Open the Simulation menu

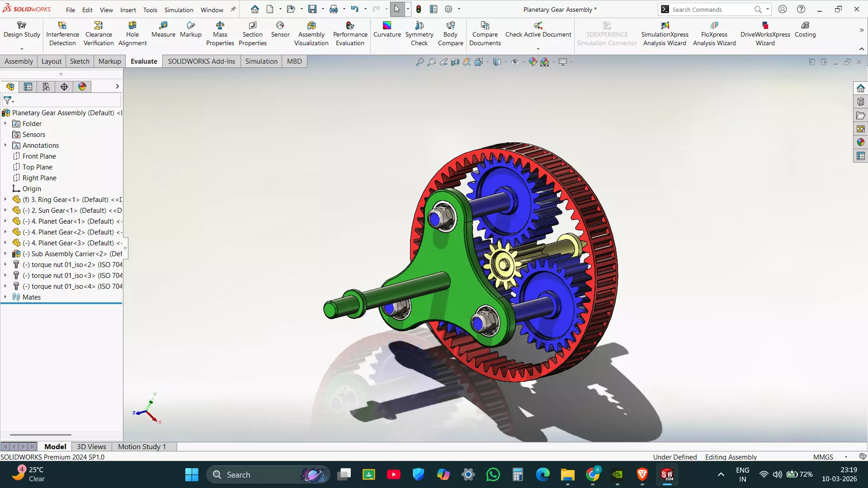point(179,10)
